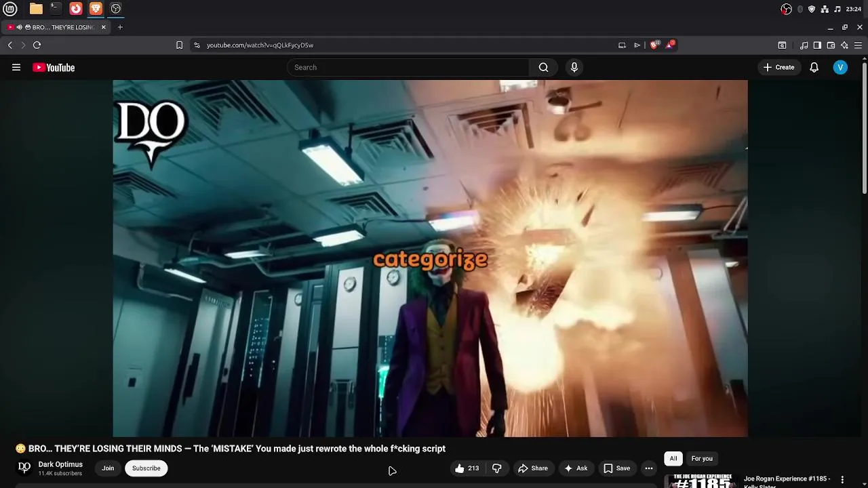Open Joe Rogan Experience #1185 thumbnail
This screenshot has height=488, width=868.
tap(702, 481)
